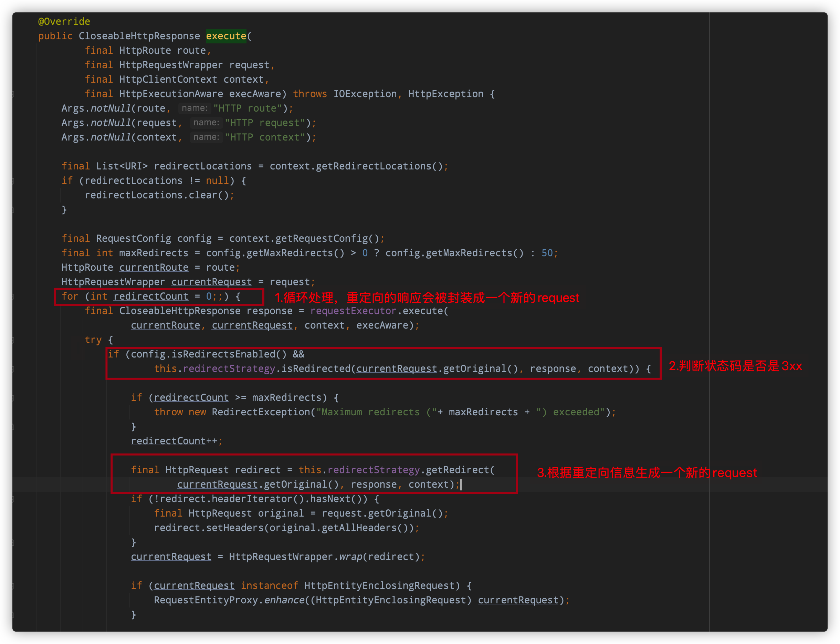The image size is (840, 644).
Task: Click underlined currentRoute in HttpRoute declaration
Action: [x=154, y=268]
